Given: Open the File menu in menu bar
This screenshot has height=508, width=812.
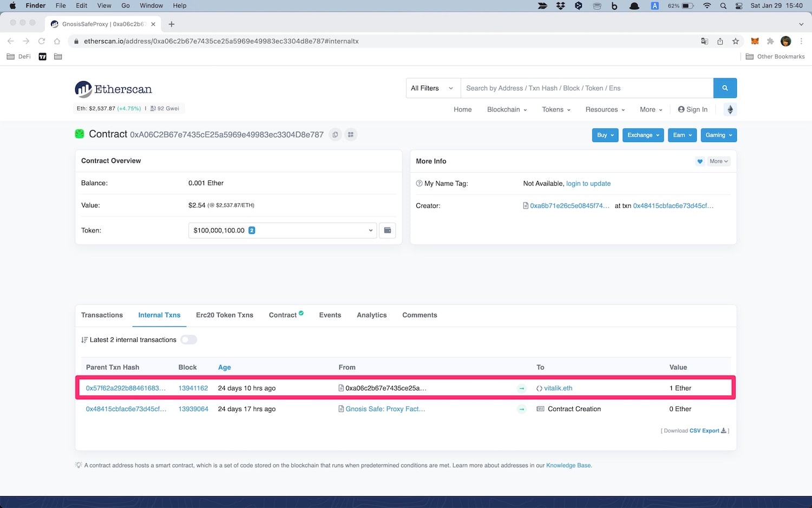Looking at the screenshot, I should [x=61, y=5].
